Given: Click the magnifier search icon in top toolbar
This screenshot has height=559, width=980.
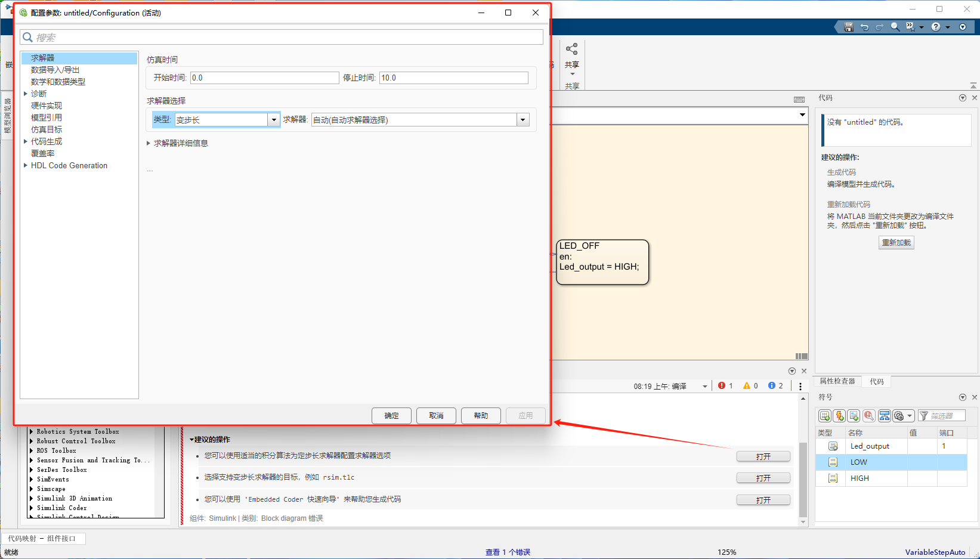Looking at the screenshot, I should coord(895,27).
